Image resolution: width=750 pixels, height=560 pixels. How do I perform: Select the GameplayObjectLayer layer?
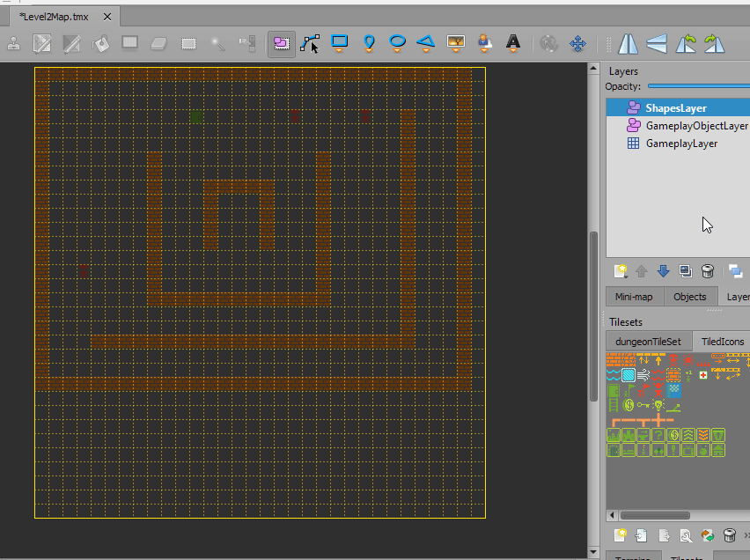tap(695, 126)
